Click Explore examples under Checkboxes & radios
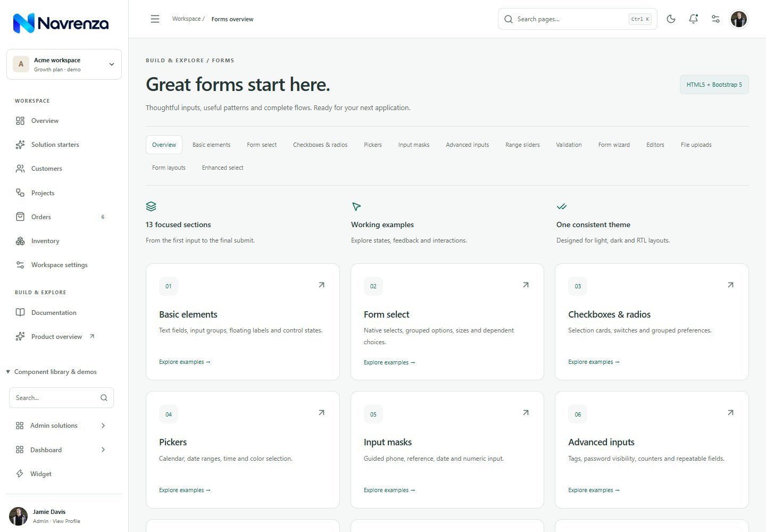 pos(594,362)
